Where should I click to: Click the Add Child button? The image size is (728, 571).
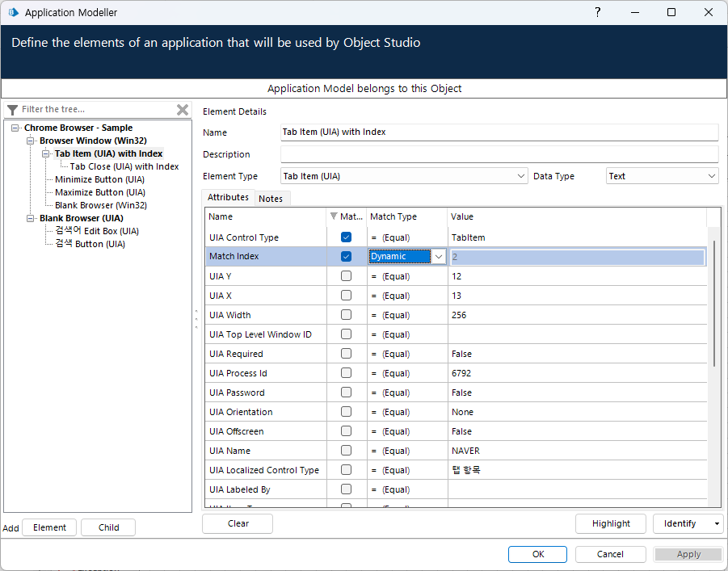tap(108, 527)
